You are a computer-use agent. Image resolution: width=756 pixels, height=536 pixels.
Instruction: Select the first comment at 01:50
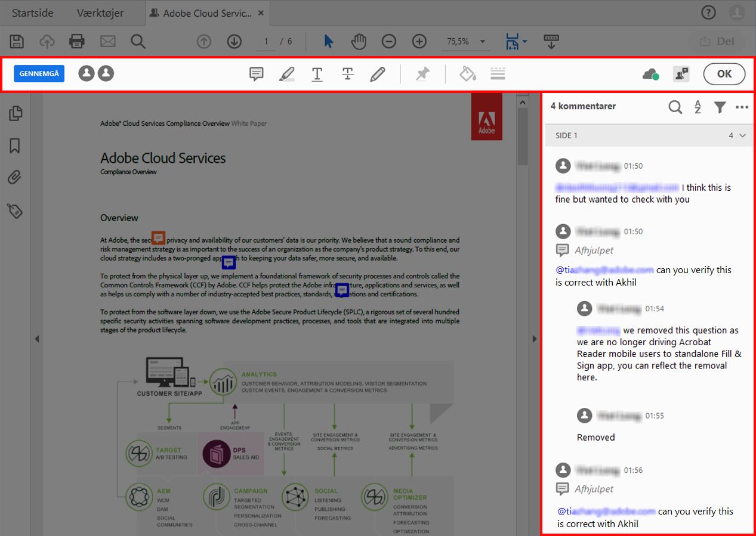647,182
